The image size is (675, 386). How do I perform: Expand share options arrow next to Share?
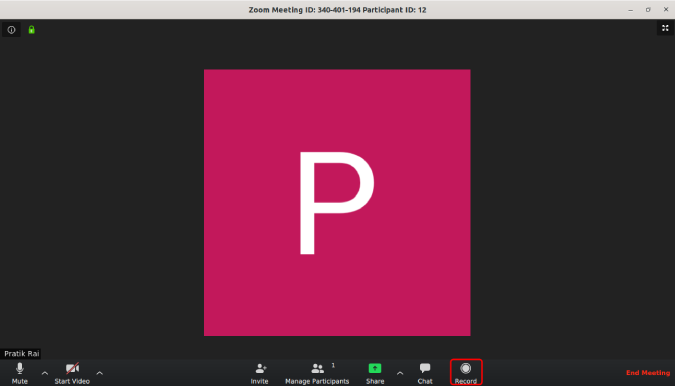point(400,373)
